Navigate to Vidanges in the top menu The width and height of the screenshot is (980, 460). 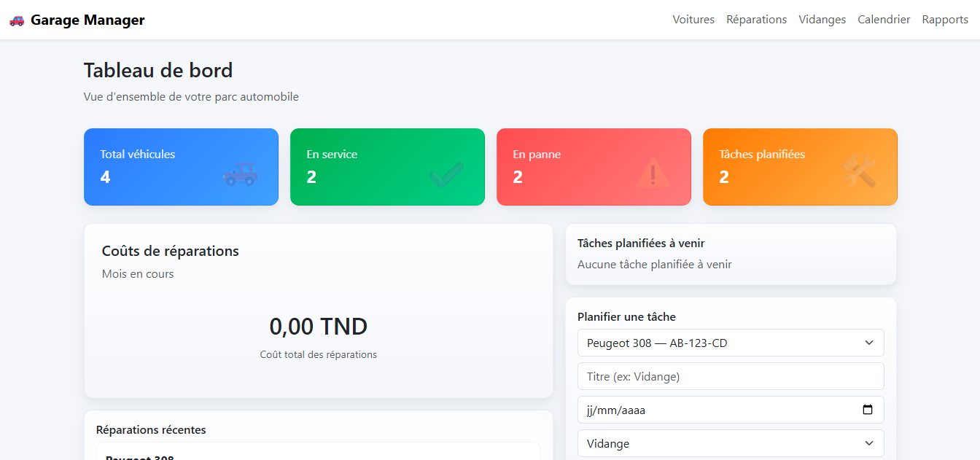(822, 20)
